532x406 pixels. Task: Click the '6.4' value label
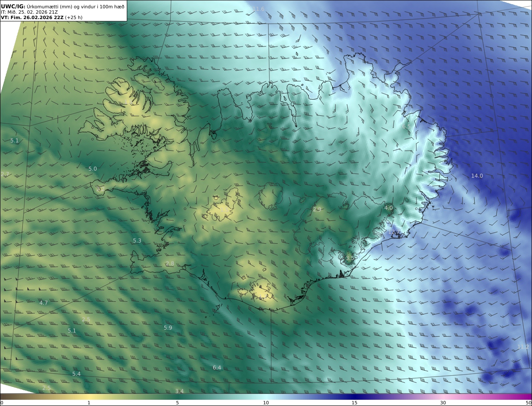(217, 367)
